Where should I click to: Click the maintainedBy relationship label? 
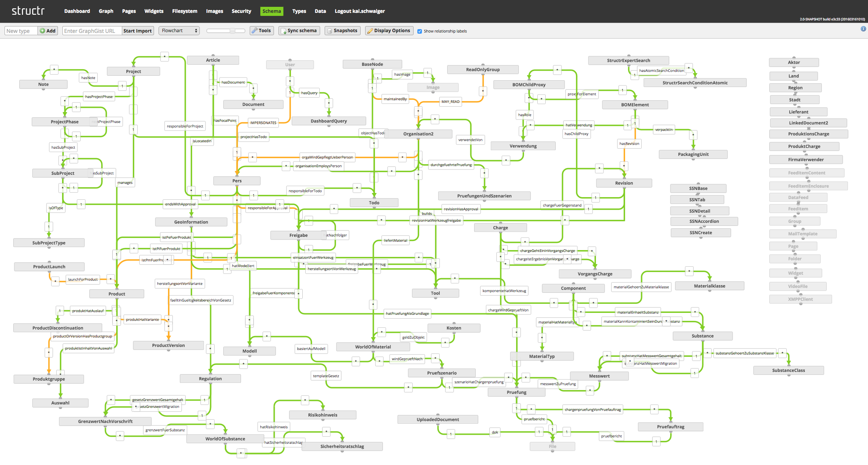(395, 99)
